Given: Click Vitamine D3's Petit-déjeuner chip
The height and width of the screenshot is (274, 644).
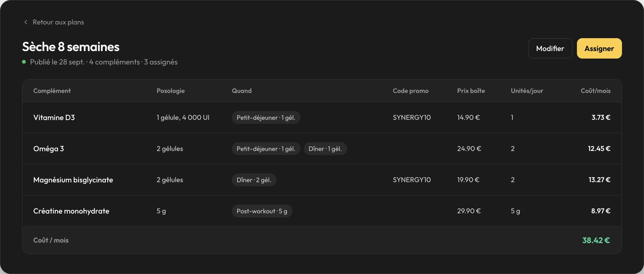Looking at the screenshot, I should click(266, 117).
